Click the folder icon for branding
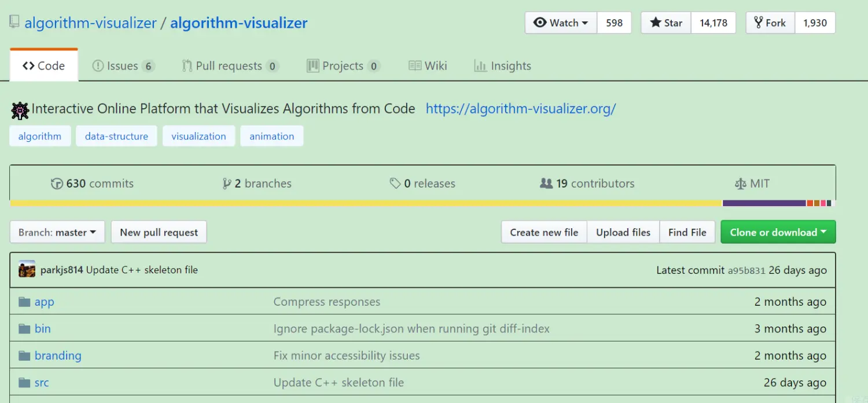Image resolution: width=868 pixels, height=403 pixels. click(24, 356)
